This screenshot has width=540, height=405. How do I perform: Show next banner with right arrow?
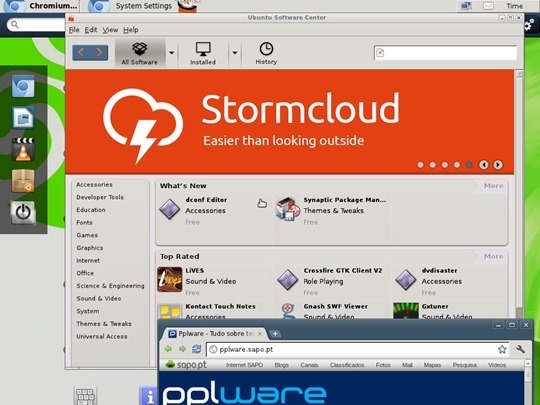(x=498, y=165)
